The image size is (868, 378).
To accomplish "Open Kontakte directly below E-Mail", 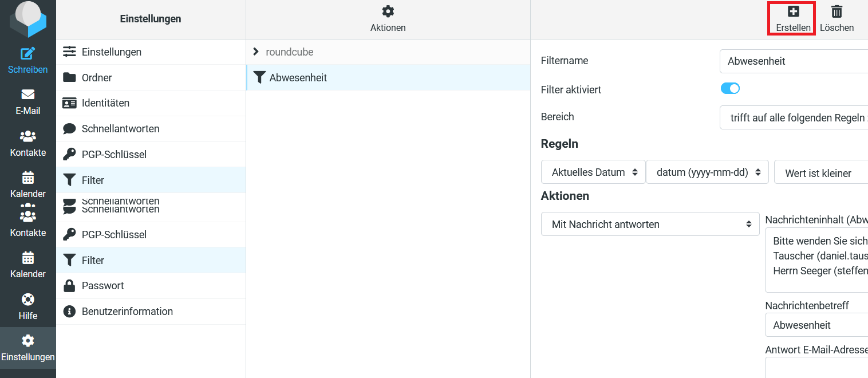I will (27, 143).
